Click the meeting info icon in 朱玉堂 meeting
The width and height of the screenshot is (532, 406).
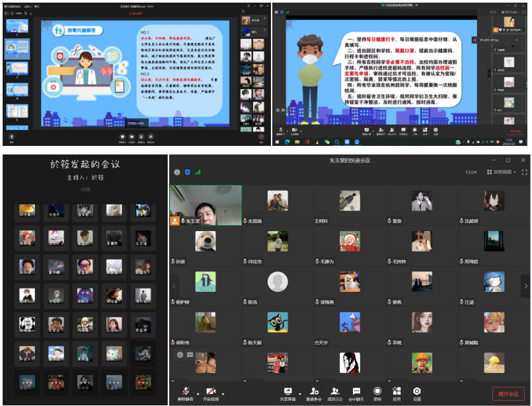[177, 172]
